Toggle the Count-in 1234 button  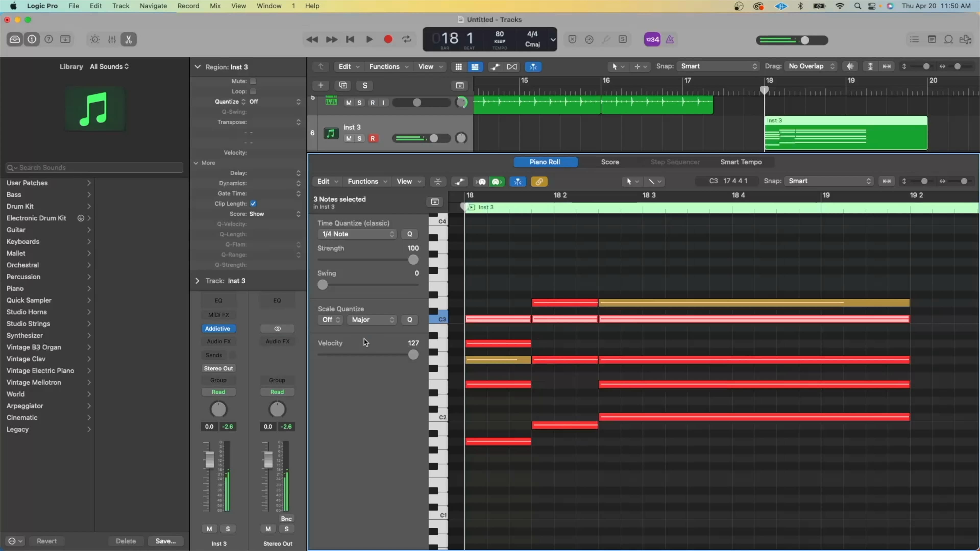coord(652,39)
